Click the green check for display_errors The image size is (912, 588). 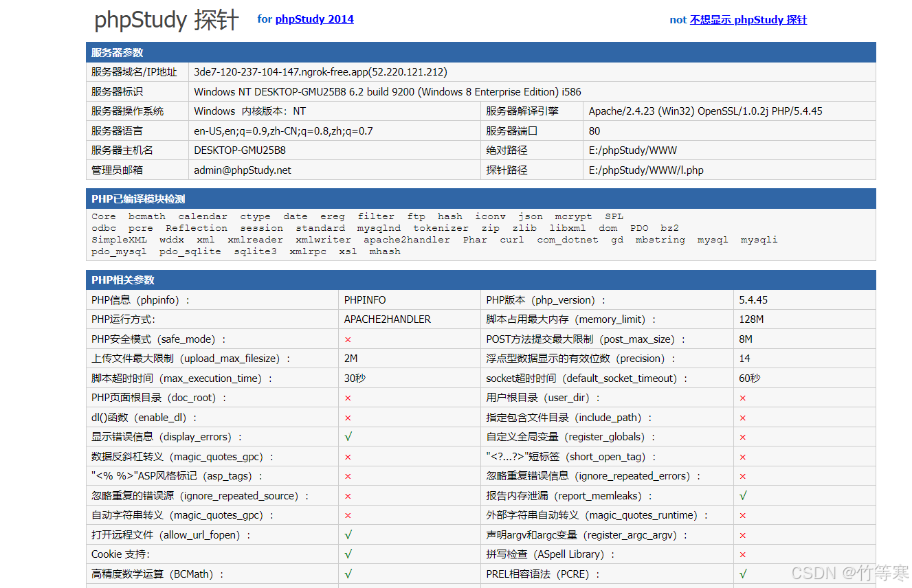point(348,437)
